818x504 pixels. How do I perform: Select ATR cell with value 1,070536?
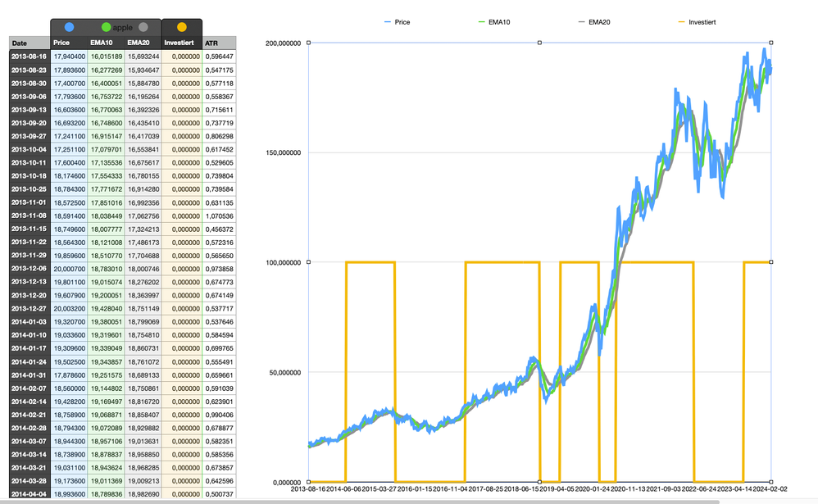click(x=219, y=216)
